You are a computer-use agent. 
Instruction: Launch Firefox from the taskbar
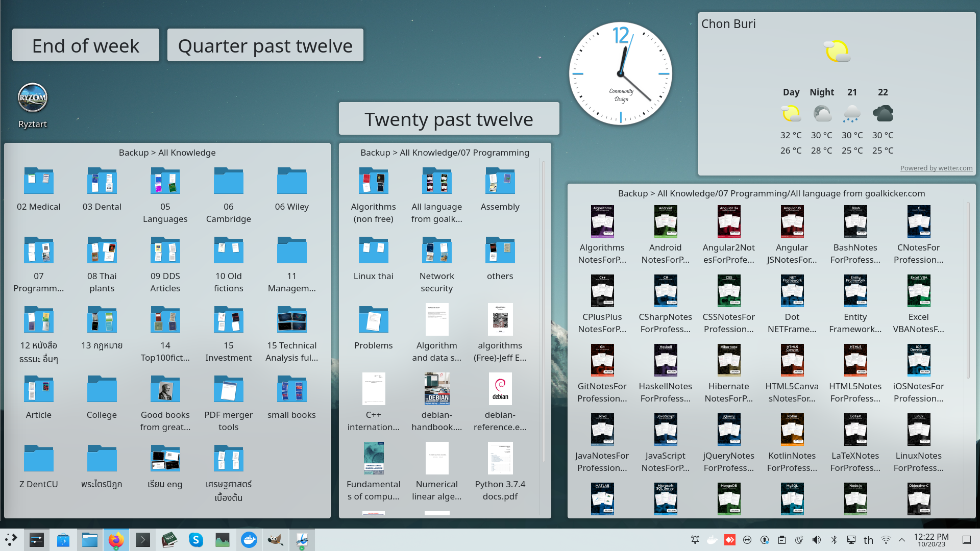click(x=116, y=540)
